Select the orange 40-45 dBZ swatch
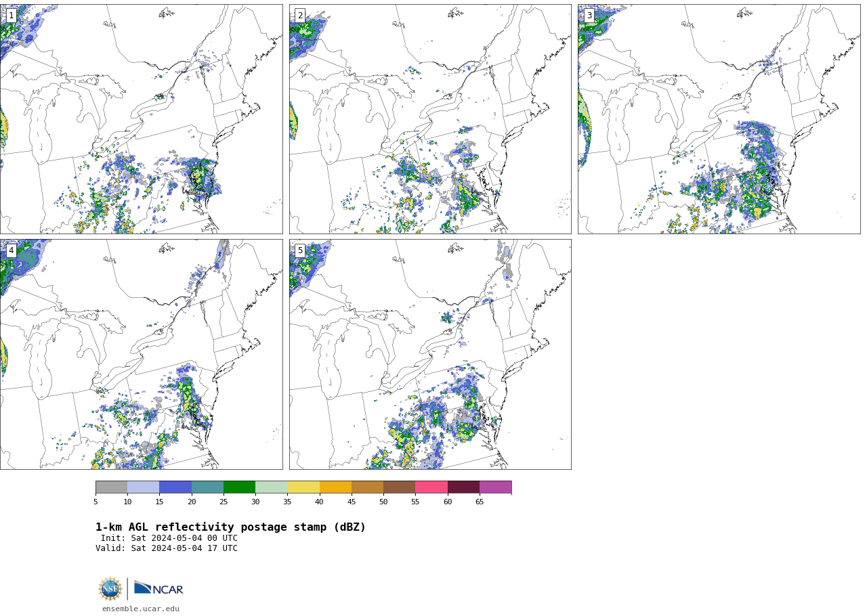This screenshot has width=867, height=616. tap(335, 487)
